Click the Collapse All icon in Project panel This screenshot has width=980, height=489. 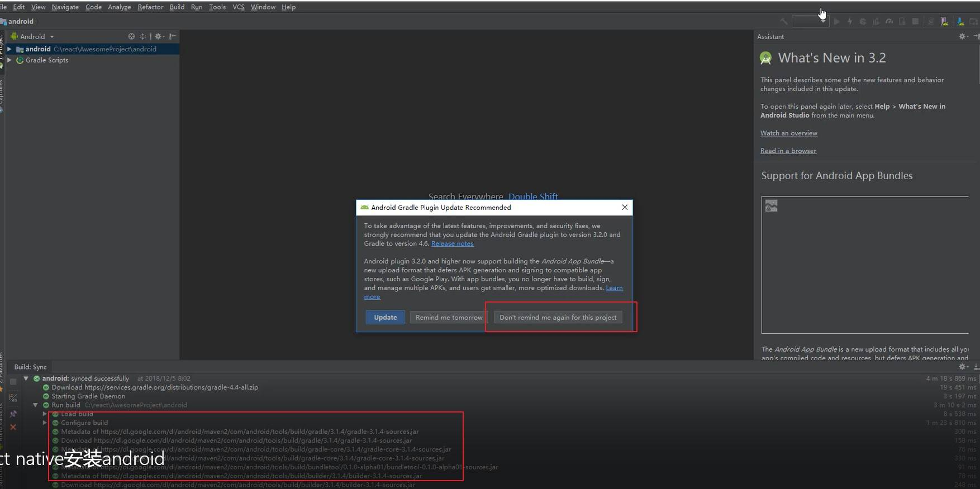pyautogui.click(x=143, y=36)
